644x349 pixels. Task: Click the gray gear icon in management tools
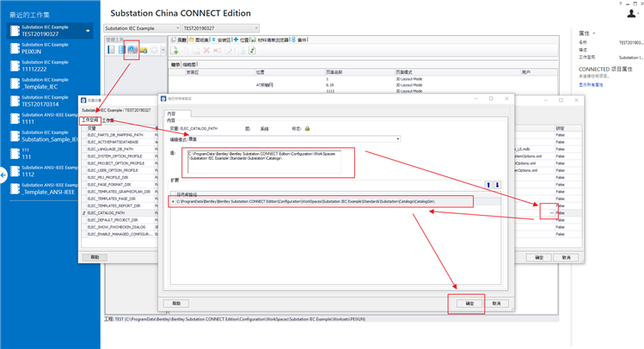point(154,50)
